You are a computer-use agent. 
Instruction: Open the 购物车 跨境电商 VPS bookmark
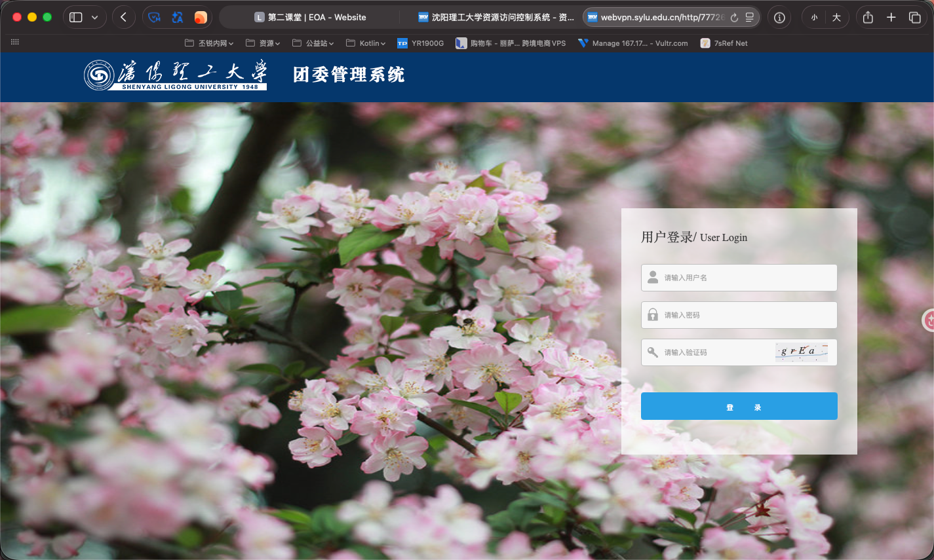click(511, 43)
